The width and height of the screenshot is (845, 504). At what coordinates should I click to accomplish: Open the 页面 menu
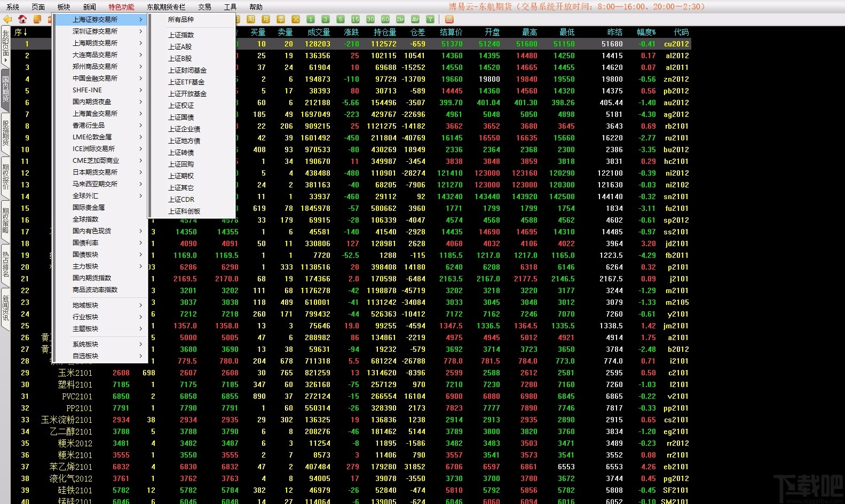tap(38, 7)
